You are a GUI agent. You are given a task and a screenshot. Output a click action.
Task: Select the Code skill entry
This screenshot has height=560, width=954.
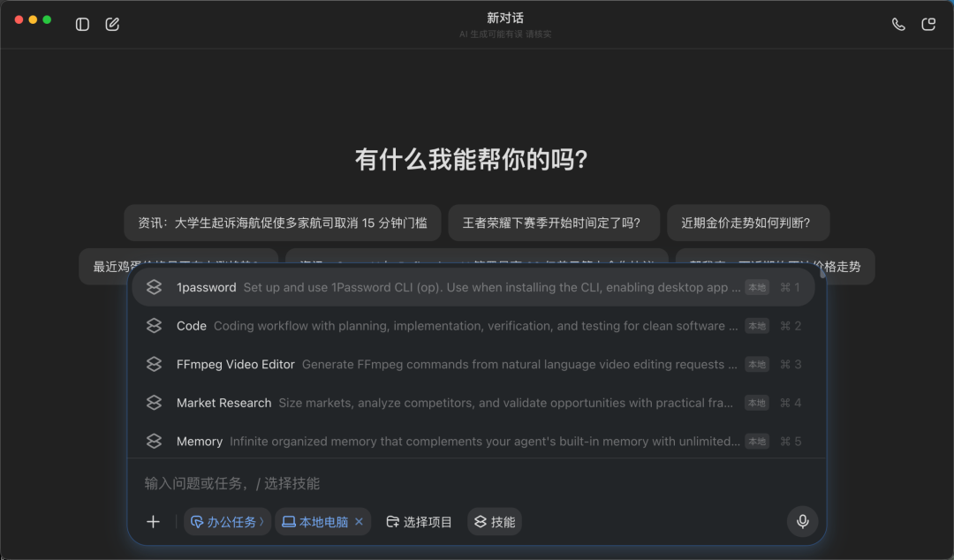coord(473,326)
